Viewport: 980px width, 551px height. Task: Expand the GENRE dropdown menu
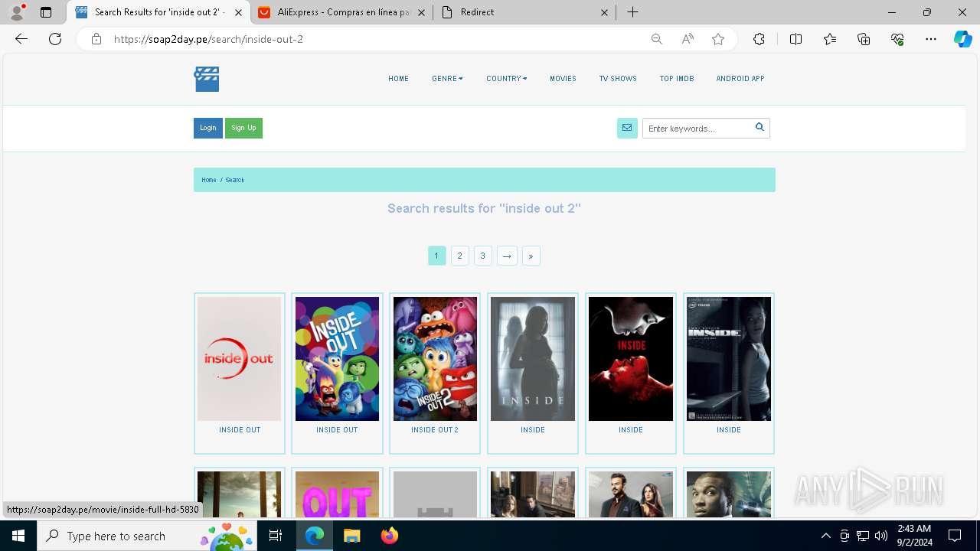point(447,79)
